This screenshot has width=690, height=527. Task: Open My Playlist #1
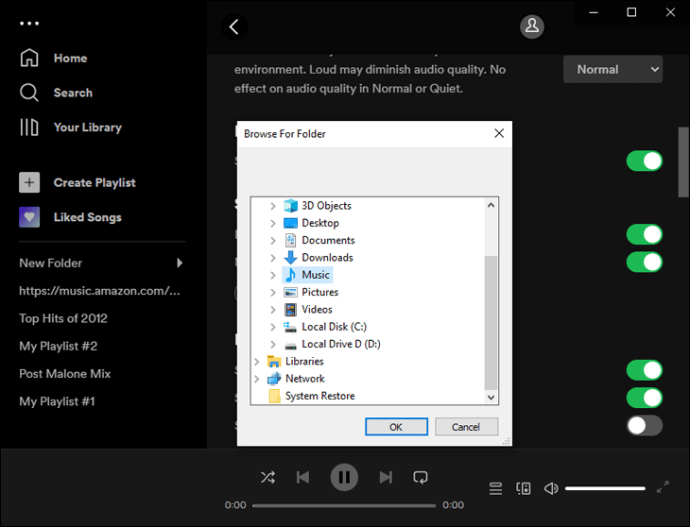57,402
